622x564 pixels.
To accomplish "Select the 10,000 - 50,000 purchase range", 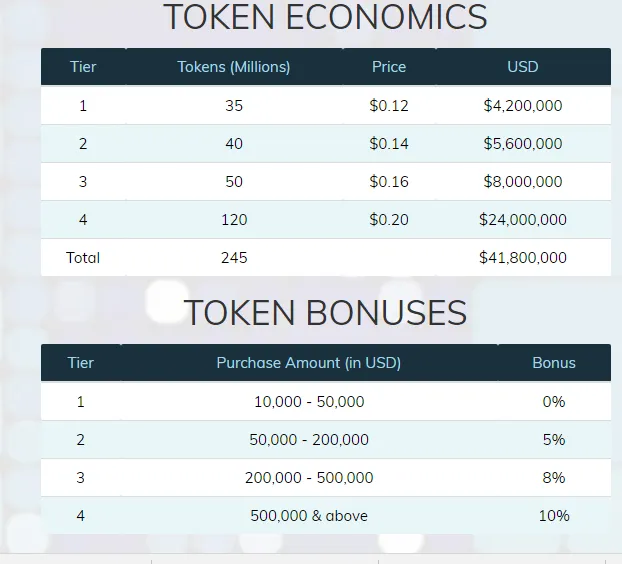I will click(x=309, y=402).
